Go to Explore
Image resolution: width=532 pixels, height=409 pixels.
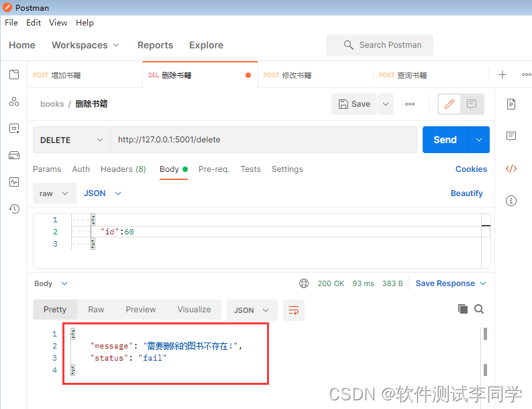[x=206, y=45]
